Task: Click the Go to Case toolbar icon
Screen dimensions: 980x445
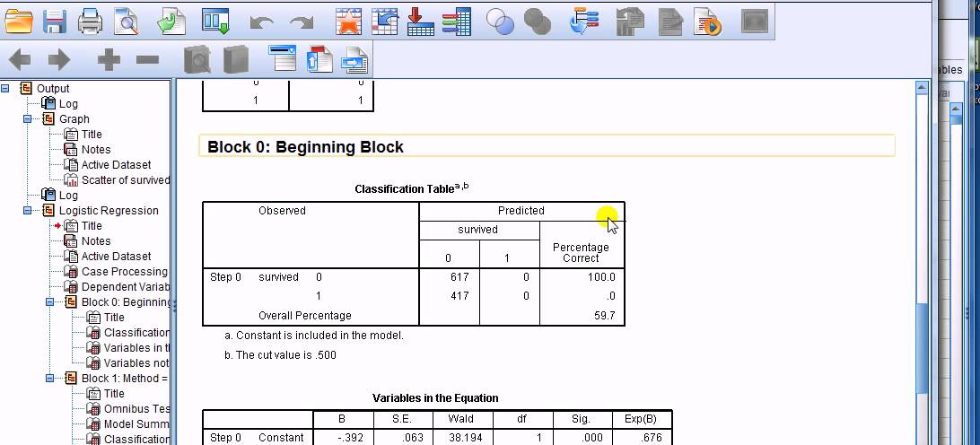Action: pyautogui.click(x=384, y=22)
